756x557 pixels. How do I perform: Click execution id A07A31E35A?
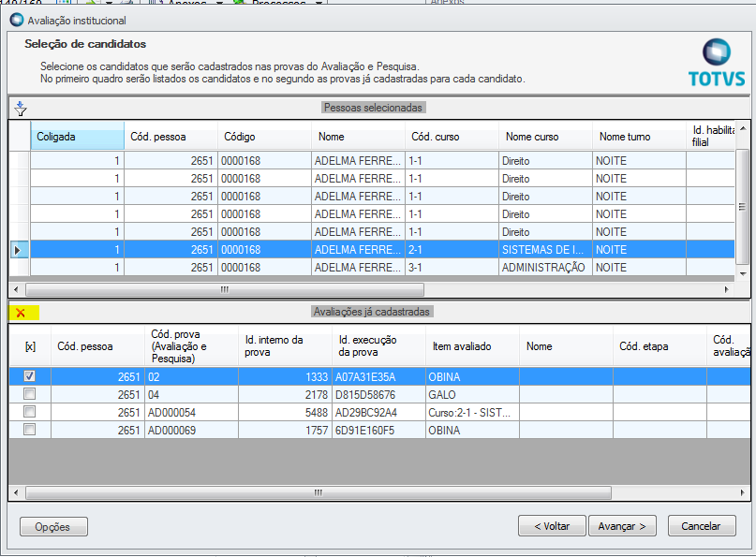coord(378,376)
